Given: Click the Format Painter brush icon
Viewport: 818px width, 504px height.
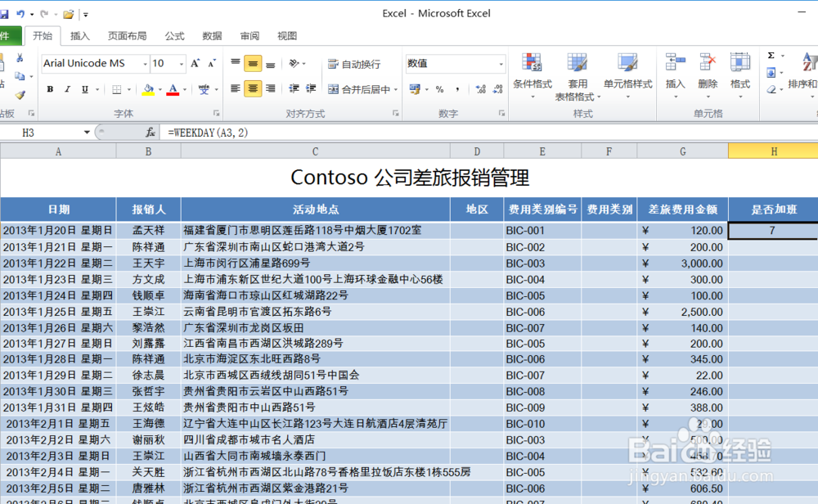Looking at the screenshot, I should pos(20,95).
